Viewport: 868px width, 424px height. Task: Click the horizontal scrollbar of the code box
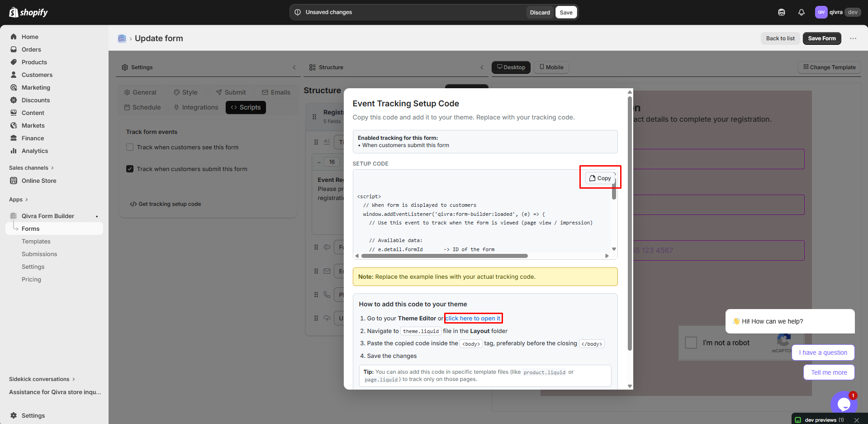point(445,256)
